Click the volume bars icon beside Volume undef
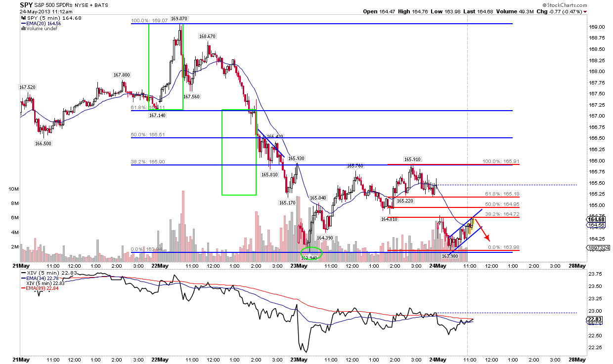613x364 pixels. pyautogui.click(x=23, y=29)
